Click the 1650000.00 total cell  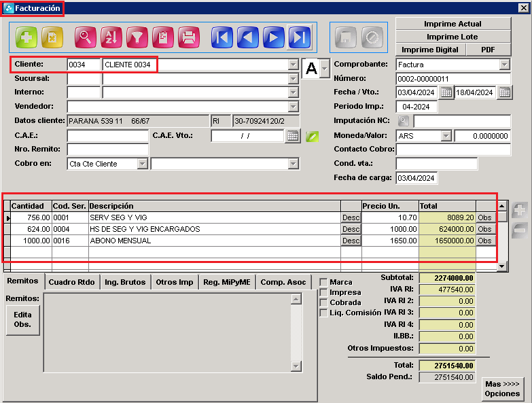[447, 241]
